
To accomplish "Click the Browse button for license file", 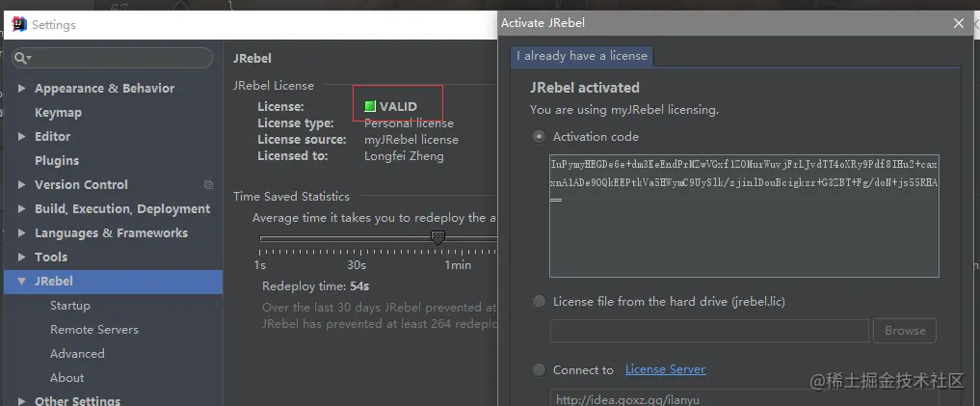I will (905, 331).
